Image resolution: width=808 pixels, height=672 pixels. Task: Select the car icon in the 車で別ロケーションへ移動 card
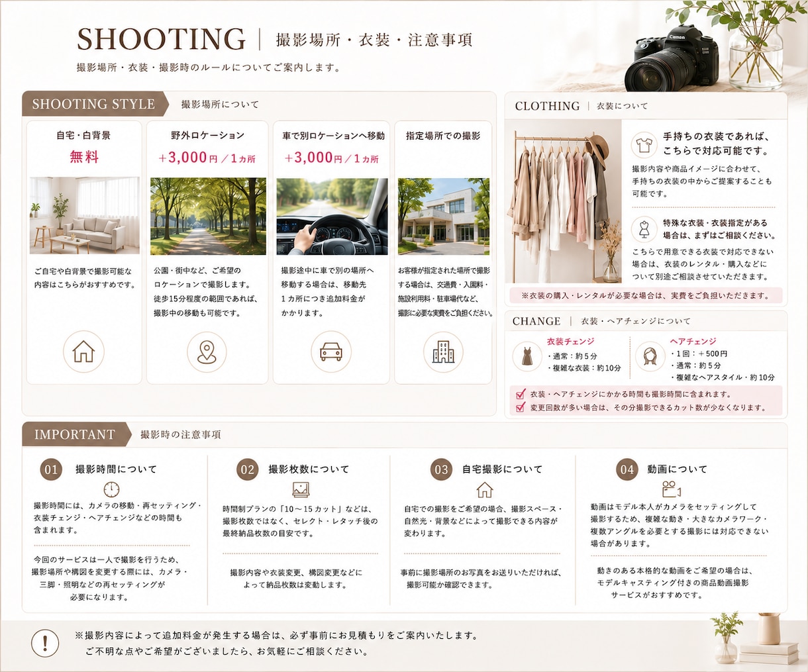[x=331, y=352]
